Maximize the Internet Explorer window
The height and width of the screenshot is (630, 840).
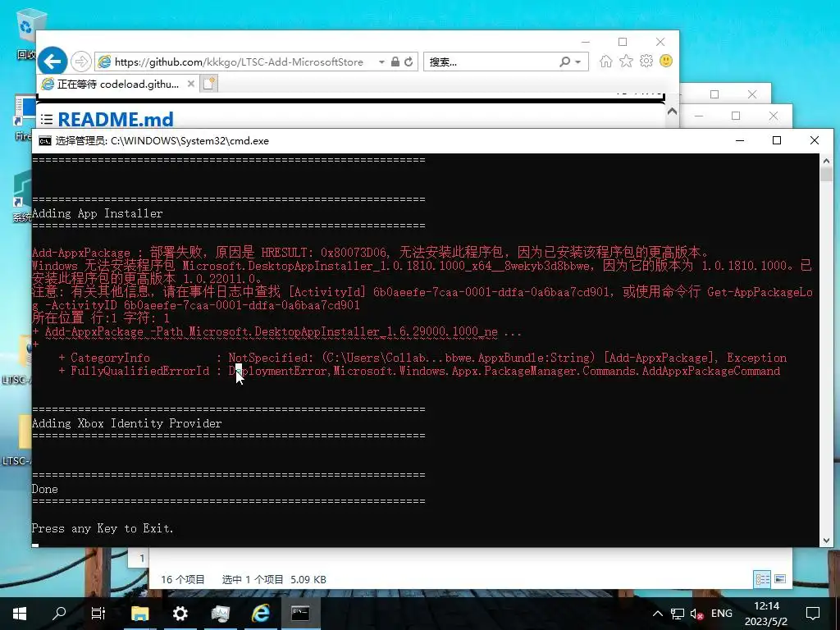(623, 42)
